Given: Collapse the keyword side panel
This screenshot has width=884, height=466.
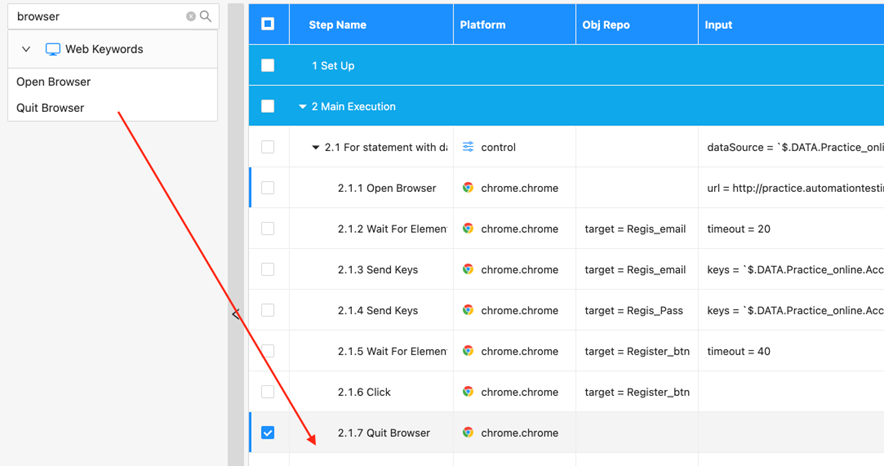Looking at the screenshot, I should 236,314.
